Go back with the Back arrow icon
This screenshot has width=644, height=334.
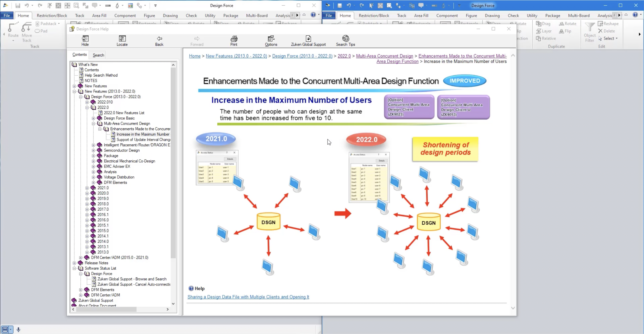pos(159,41)
